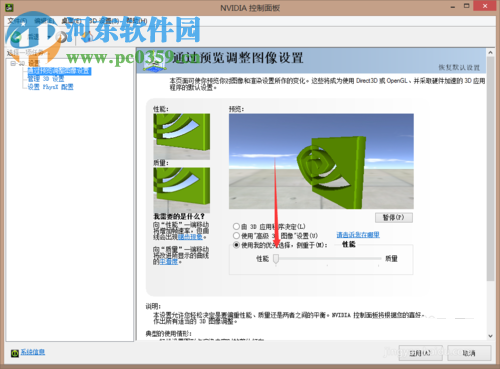Minimize the NVIDIA control panel window
The width and height of the screenshot is (500, 369).
(453, 6)
